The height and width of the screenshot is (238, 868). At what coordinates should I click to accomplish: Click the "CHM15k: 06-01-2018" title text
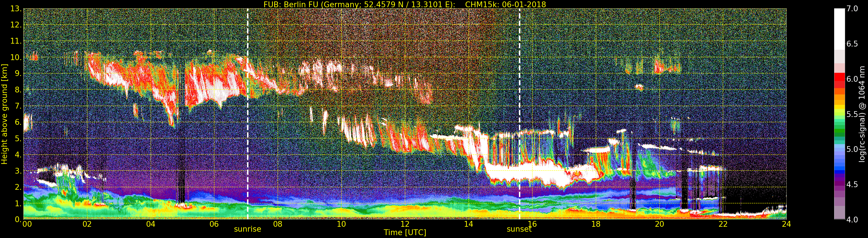point(505,4)
